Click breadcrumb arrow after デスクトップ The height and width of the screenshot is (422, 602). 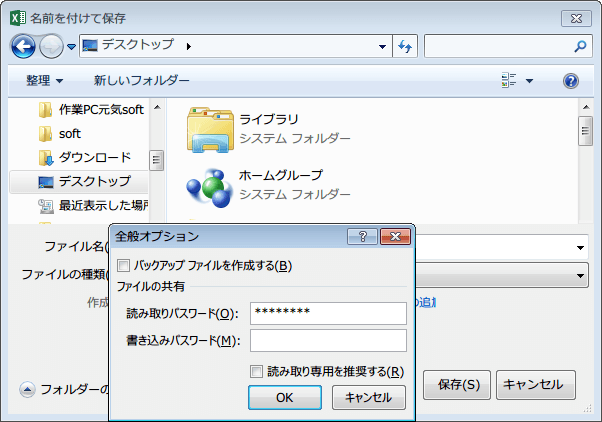[x=189, y=47]
